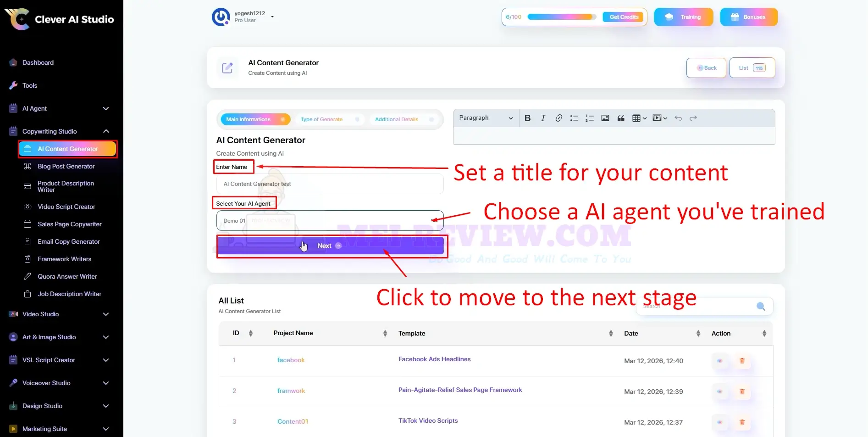Apply italic formatting in editor

543,118
